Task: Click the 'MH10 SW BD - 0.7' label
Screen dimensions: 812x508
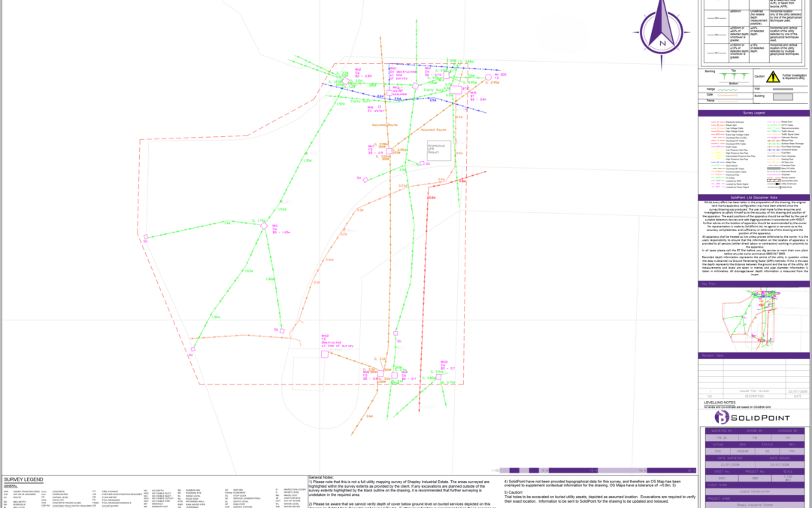Action: click(x=448, y=366)
